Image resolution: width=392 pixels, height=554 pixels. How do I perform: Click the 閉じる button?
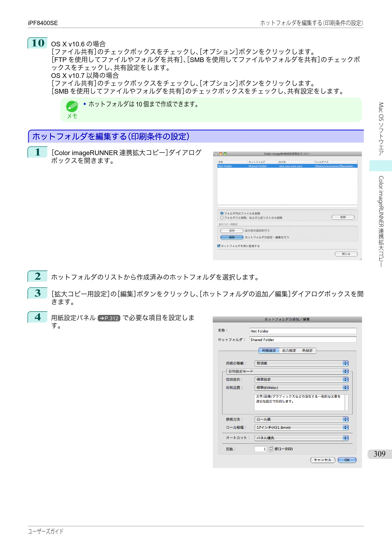point(346,254)
